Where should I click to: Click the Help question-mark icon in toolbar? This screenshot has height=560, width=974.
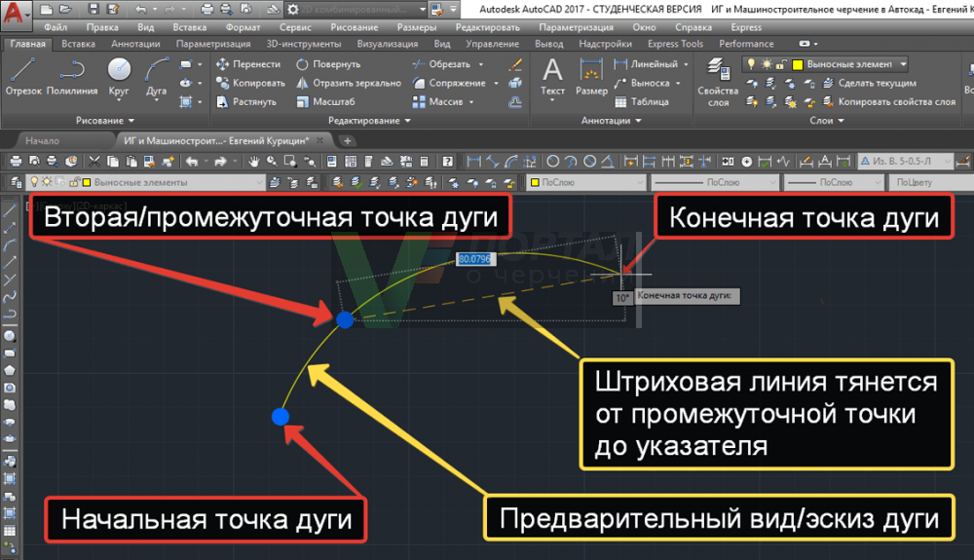pos(447,162)
